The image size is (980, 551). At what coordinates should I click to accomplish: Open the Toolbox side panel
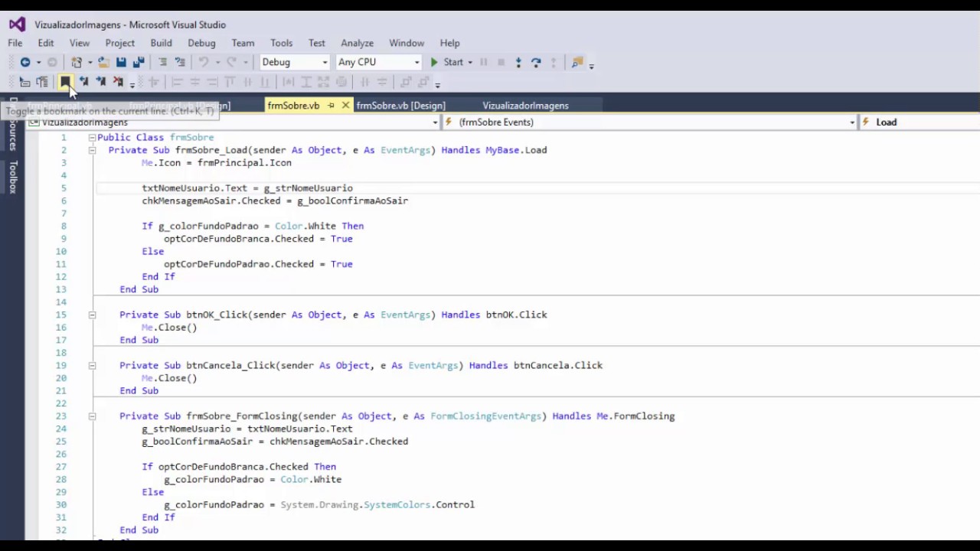pos(13,177)
